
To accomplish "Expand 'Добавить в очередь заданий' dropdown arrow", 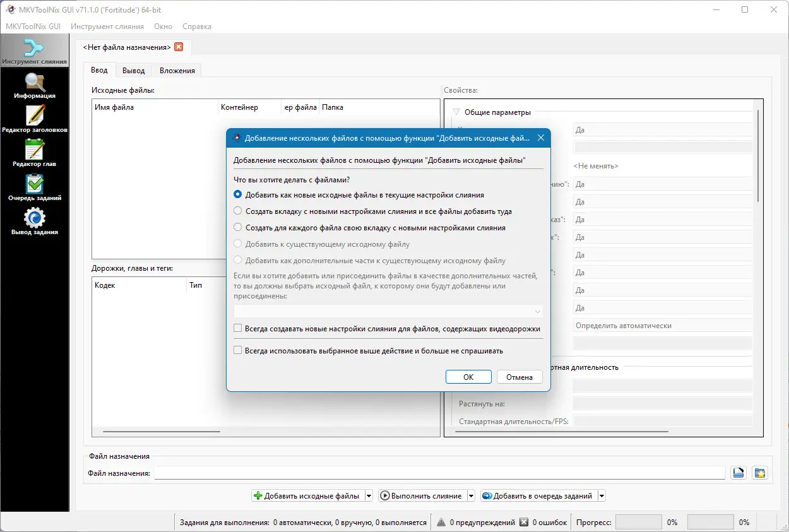I will click(x=602, y=495).
